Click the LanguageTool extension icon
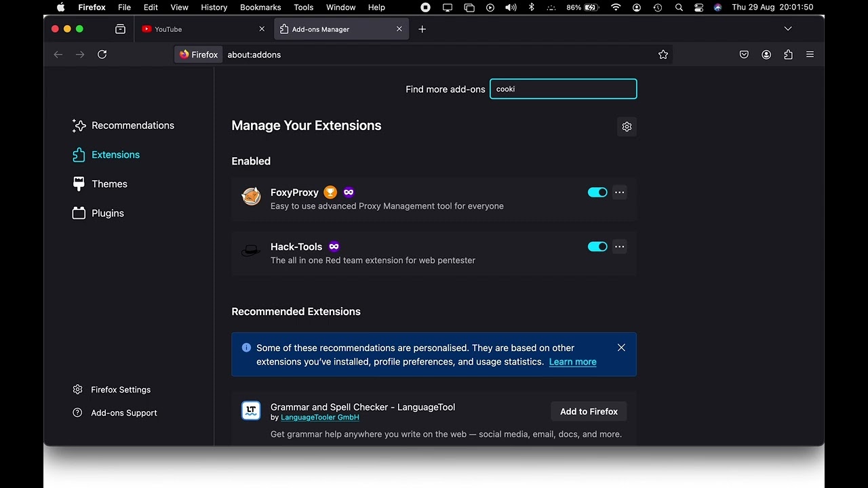This screenshot has height=488, width=868. click(251, 411)
